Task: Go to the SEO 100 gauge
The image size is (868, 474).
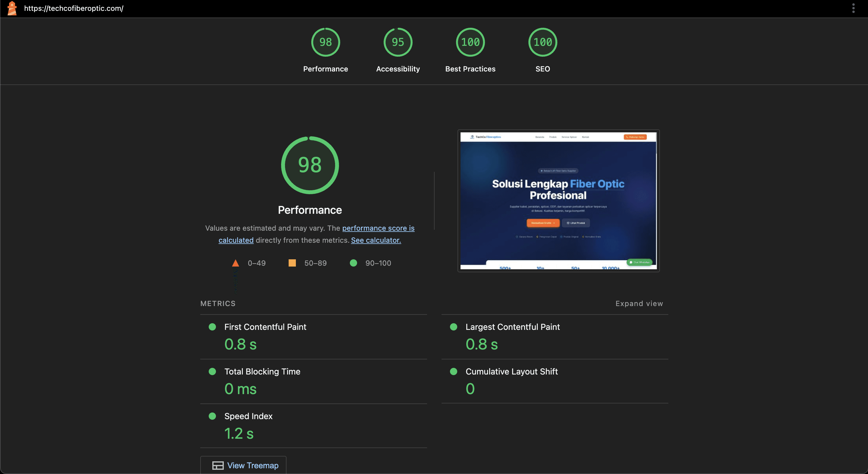Action: pos(543,43)
